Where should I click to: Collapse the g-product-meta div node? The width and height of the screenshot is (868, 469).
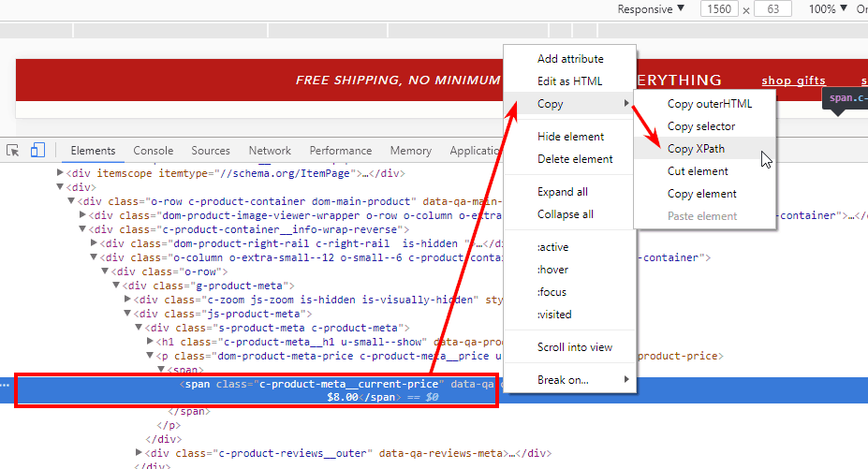117,286
